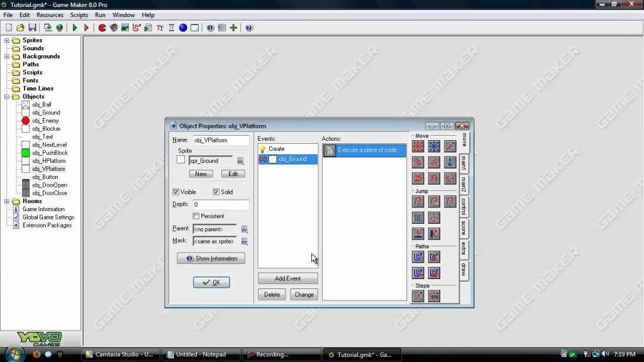The image size is (644, 362).
Task: Open Extension Packages with green plus icon
Action: click(x=233, y=28)
